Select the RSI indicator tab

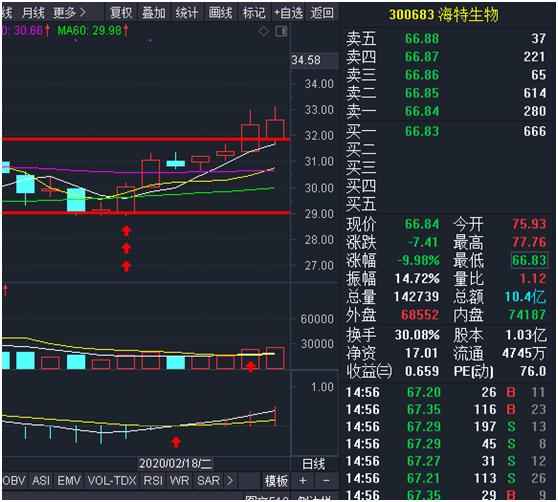pos(153,481)
